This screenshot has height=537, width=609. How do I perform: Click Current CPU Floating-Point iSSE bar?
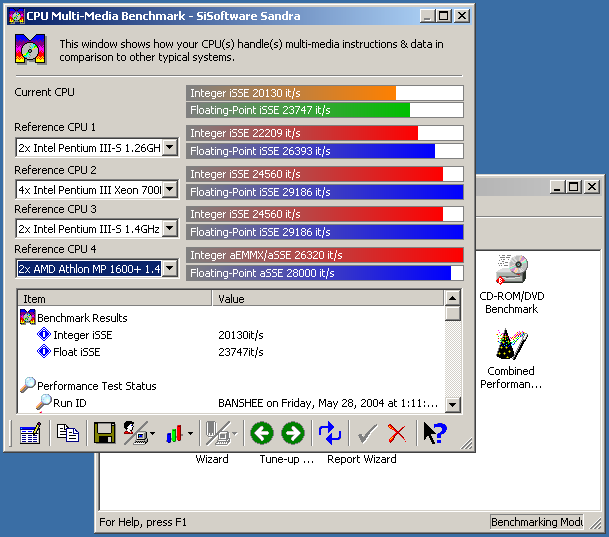pyautogui.click(x=325, y=110)
